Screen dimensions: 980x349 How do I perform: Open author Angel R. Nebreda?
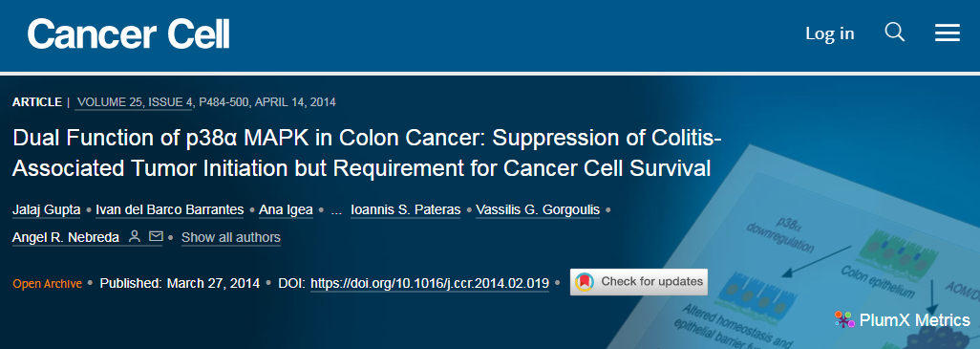pos(66,238)
